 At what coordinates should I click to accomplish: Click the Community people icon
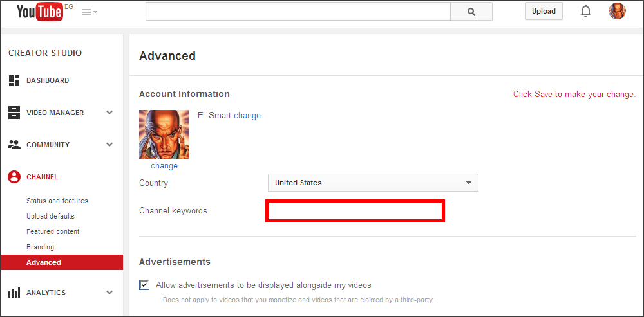click(x=14, y=144)
